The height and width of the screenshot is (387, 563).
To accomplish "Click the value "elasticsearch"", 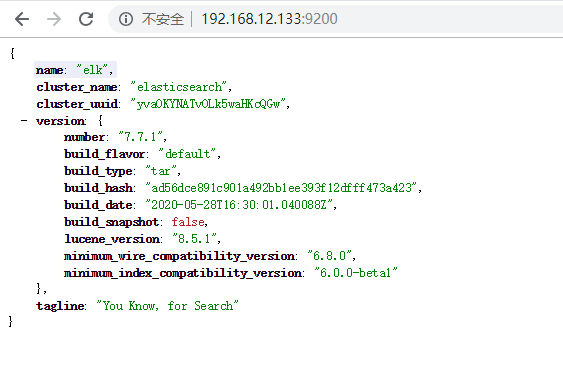I will (x=178, y=87).
